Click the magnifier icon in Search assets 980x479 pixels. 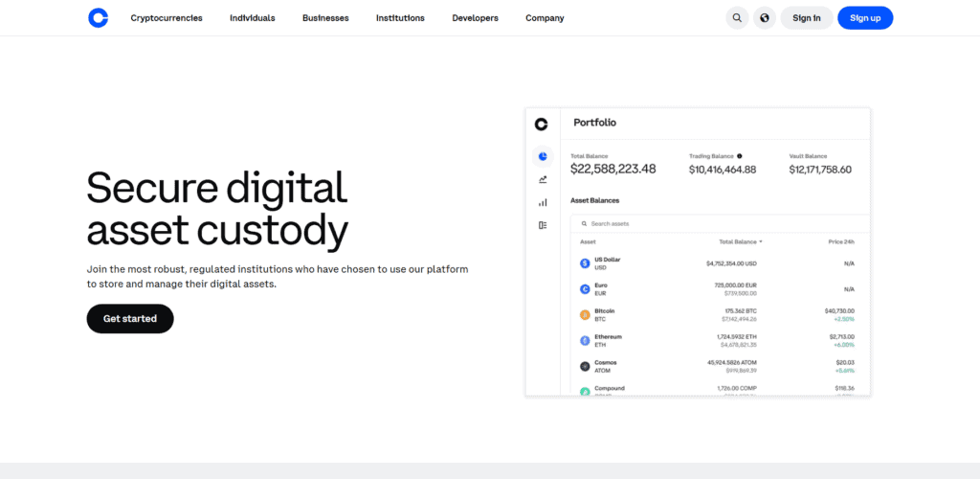585,224
